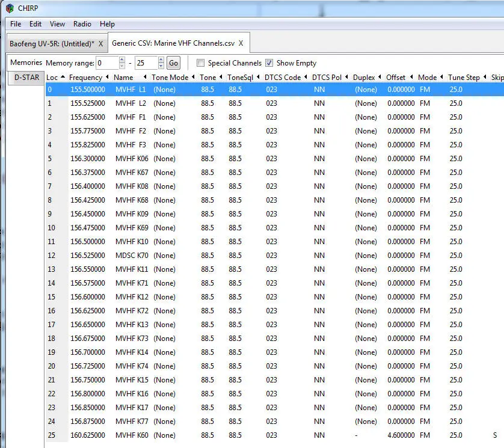
Task: Select the name cell MVHF K14
Action: pos(132,352)
